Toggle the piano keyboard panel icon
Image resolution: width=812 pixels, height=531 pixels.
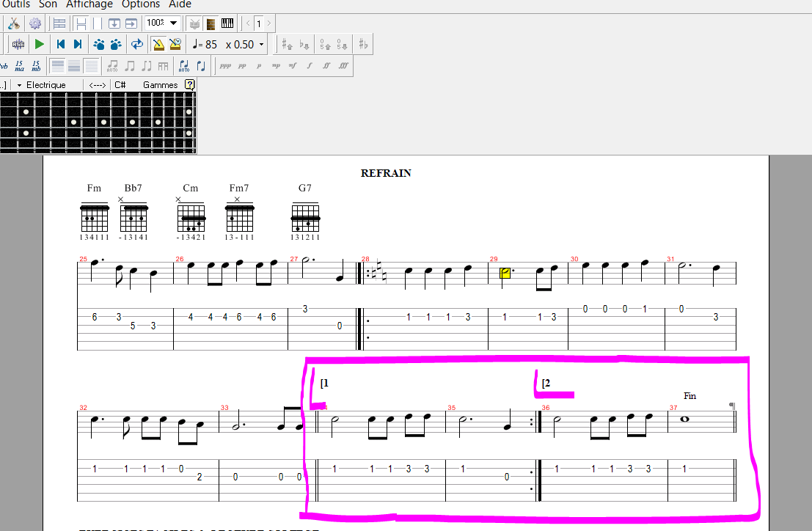coord(227,23)
